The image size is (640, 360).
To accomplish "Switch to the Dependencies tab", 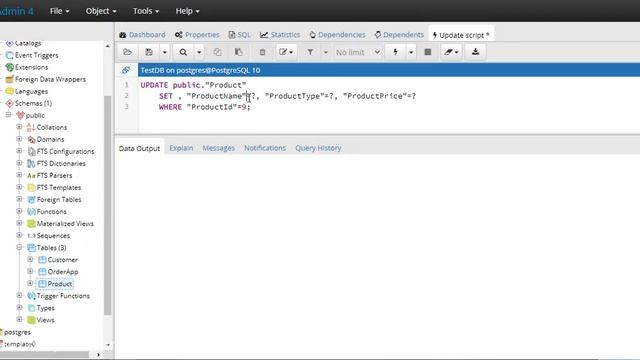I will point(337,35).
